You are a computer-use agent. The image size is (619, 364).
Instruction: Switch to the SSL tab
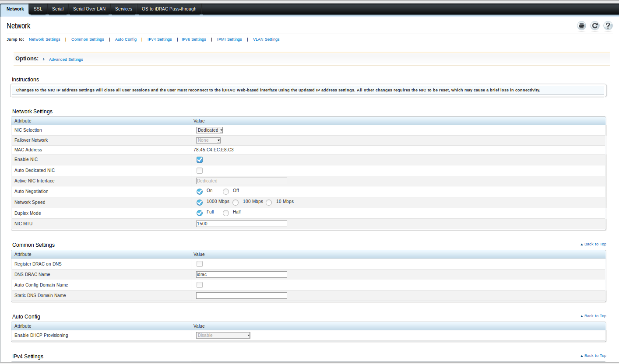click(38, 9)
